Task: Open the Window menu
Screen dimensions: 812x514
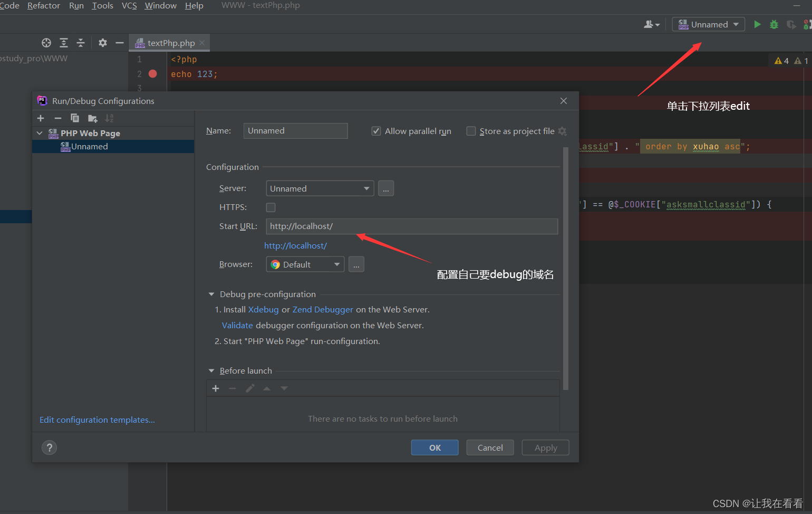Action: pos(161,6)
